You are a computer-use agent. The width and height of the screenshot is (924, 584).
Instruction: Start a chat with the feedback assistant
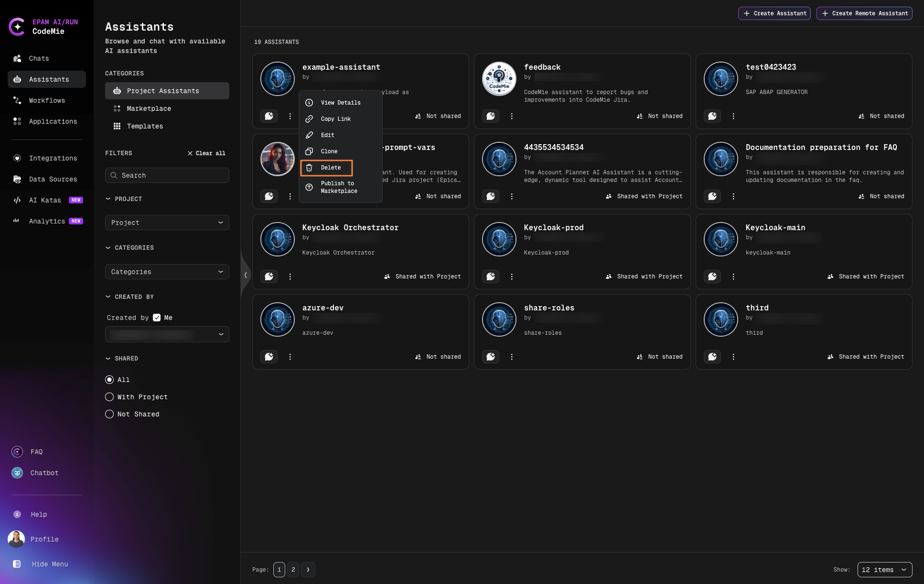pos(491,116)
